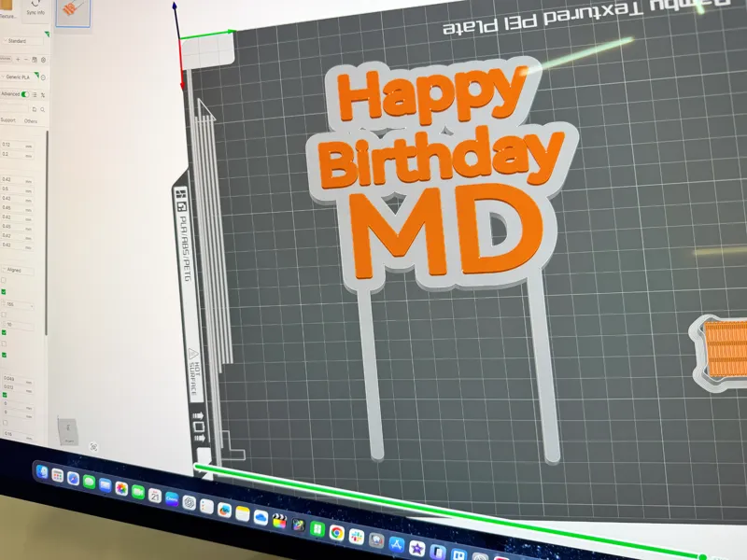Expand the Generic PLA filament dropdown
This screenshot has height=560, width=747.
19,77
